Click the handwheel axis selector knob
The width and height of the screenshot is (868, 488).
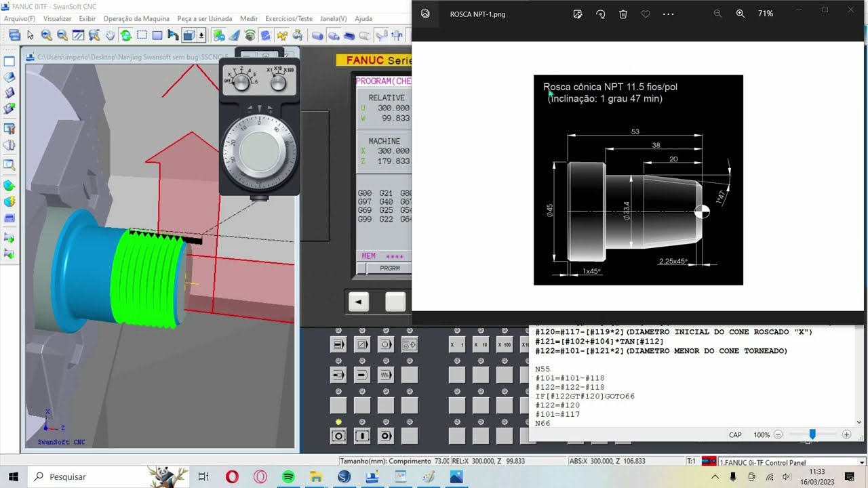click(x=241, y=83)
